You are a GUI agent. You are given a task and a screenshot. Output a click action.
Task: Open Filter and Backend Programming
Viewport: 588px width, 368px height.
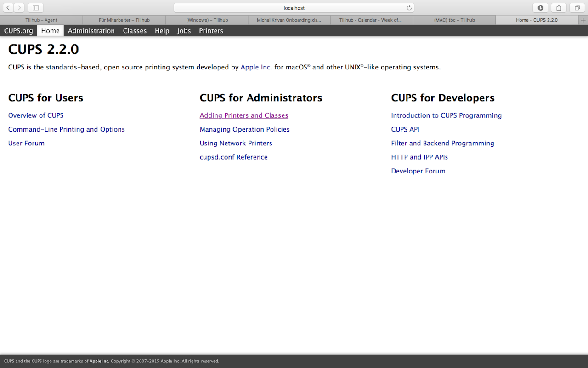pos(443,143)
